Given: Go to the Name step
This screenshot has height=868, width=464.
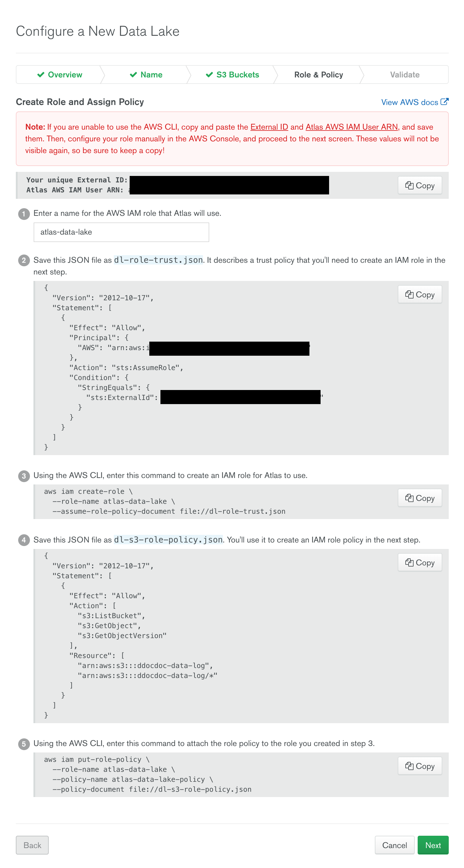Looking at the screenshot, I should point(146,75).
